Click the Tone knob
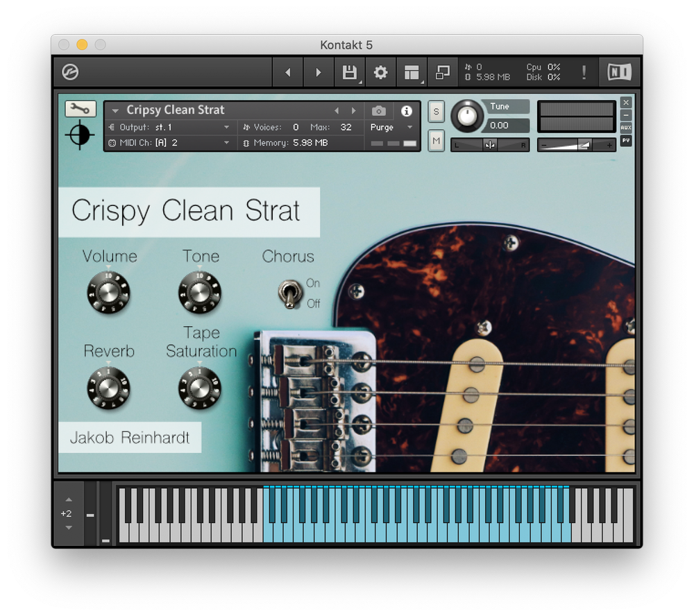Viewport: 694px width, 616px height. coord(200,292)
